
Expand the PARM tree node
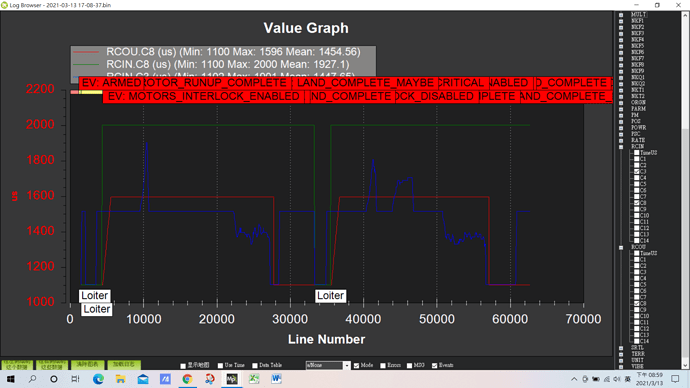621,109
